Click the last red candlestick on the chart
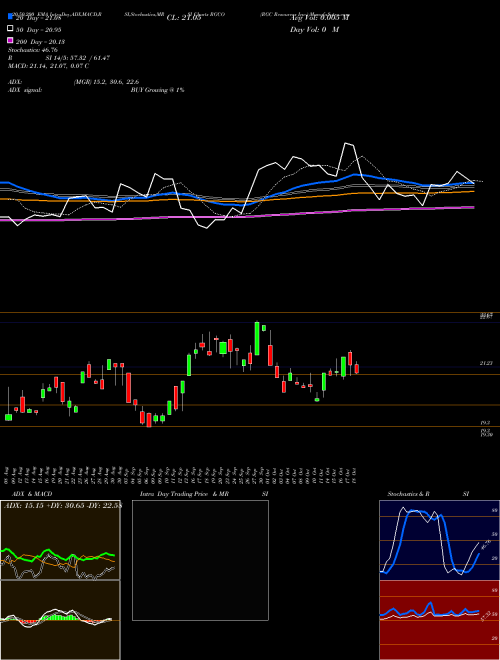The image size is (500, 660). point(356,369)
